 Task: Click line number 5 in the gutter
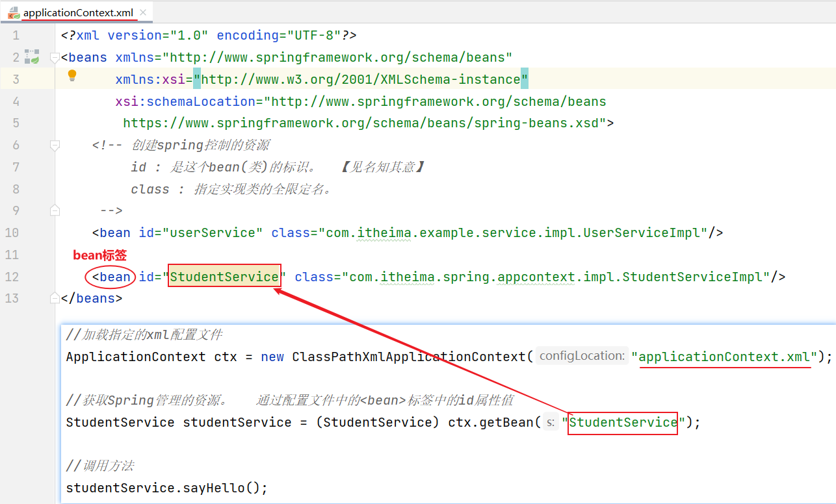[x=16, y=123]
